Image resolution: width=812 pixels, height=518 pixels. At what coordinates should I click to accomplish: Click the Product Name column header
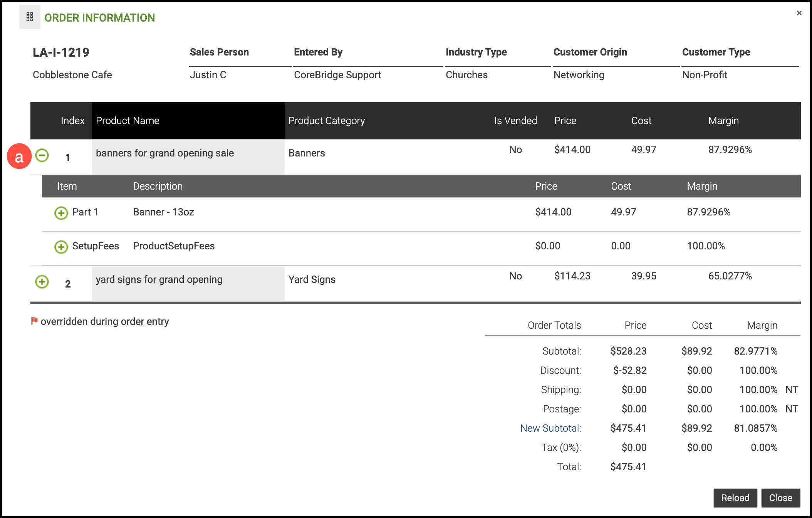[128, 121]
